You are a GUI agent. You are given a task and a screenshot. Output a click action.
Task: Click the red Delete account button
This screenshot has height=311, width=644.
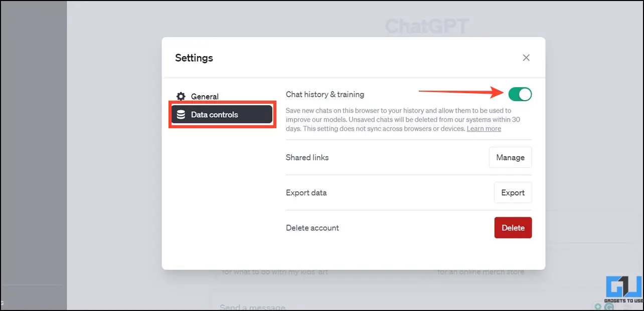click(513, 228)
